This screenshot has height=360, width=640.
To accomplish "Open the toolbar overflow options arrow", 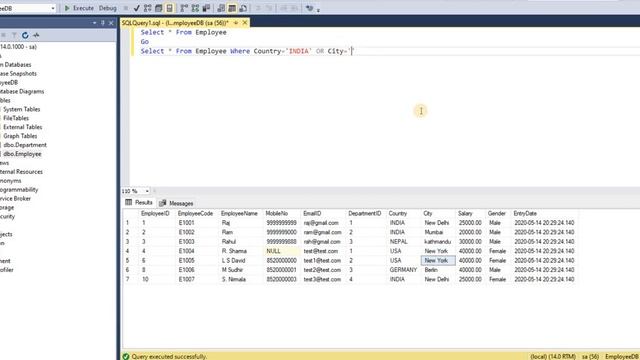I will pyautogui.click(x=318, y=9).
